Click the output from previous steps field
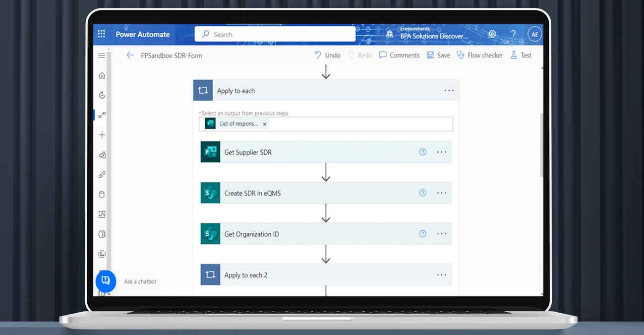The height and width of the screenshot is (335, 644). coord(326,124)
